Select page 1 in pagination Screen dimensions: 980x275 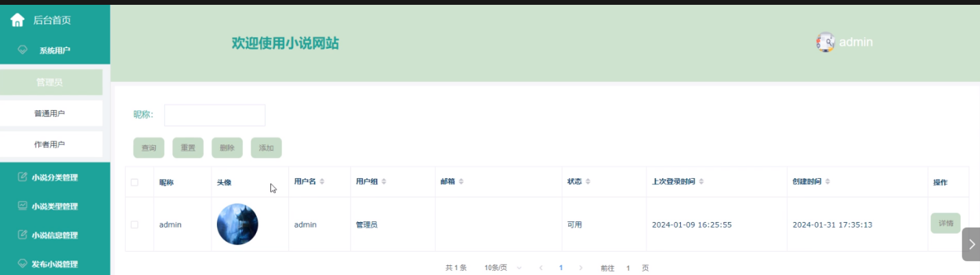[561, 267]
